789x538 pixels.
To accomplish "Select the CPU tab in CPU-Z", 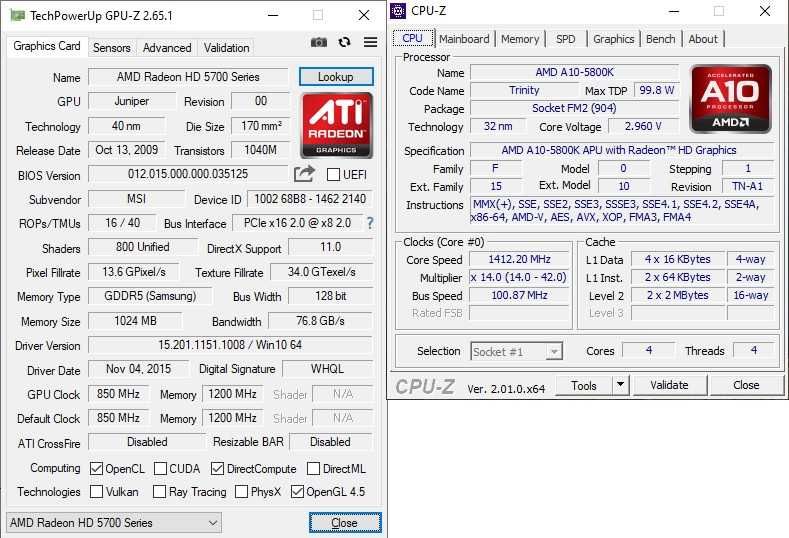I will pos(413,38).
